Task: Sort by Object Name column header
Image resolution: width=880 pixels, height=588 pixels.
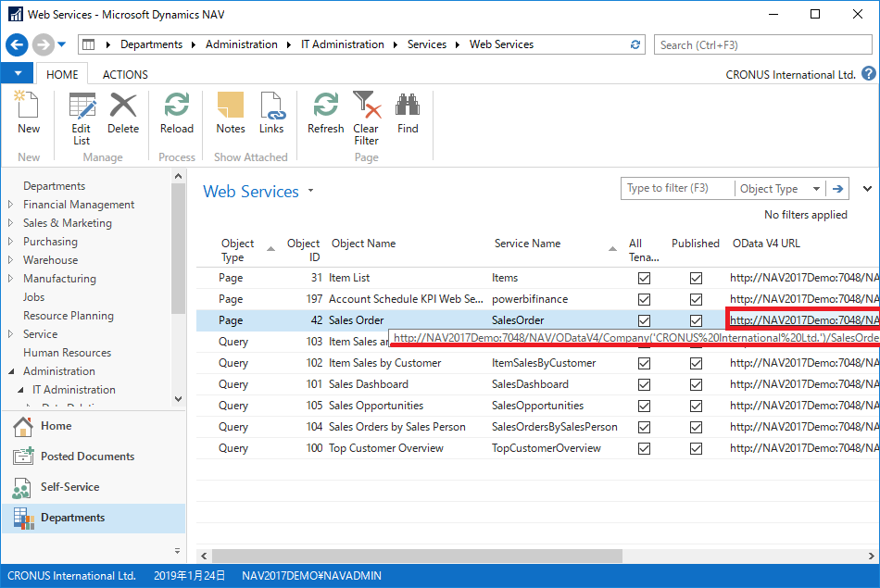Action: point(364,244)
